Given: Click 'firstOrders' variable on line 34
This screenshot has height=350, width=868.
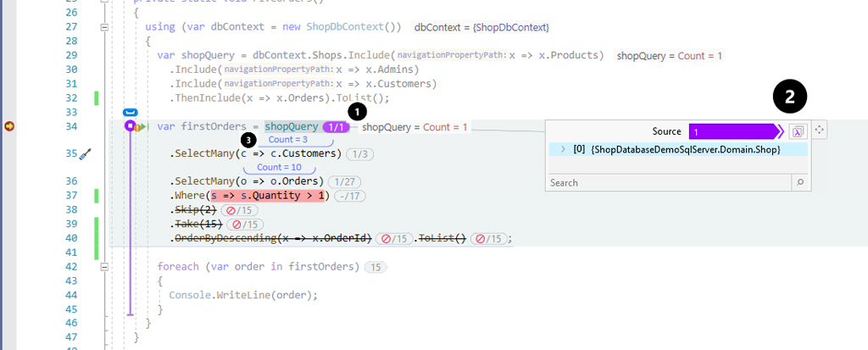Looking at the screenshot, I should (214, 127).
